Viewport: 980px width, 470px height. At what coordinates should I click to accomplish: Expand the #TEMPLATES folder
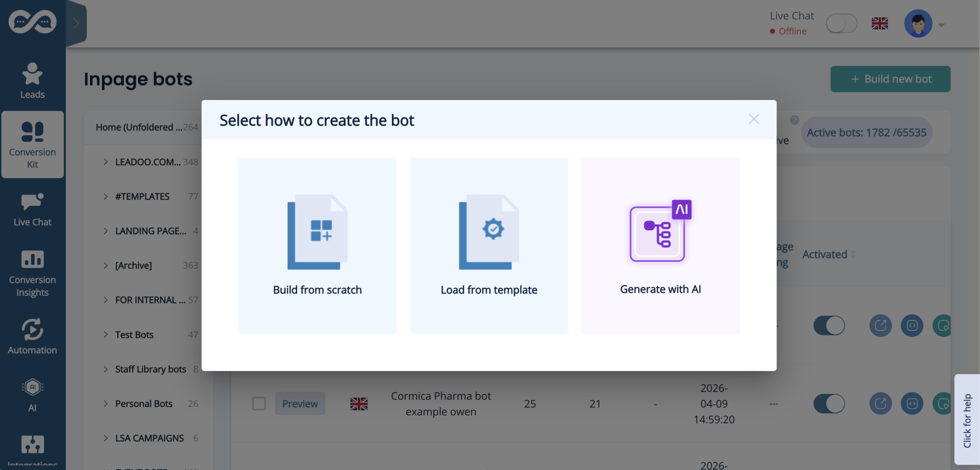pyautogui.click(x=106, y=196)
